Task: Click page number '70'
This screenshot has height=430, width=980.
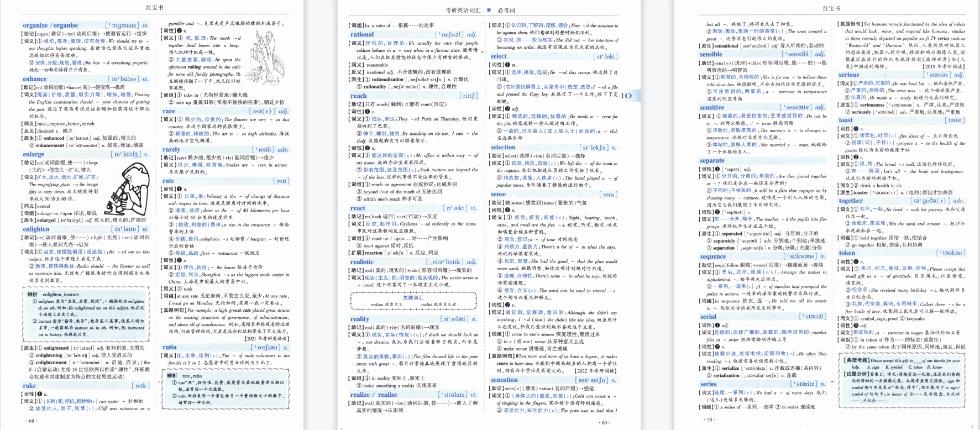Action: tap(710, 419)
